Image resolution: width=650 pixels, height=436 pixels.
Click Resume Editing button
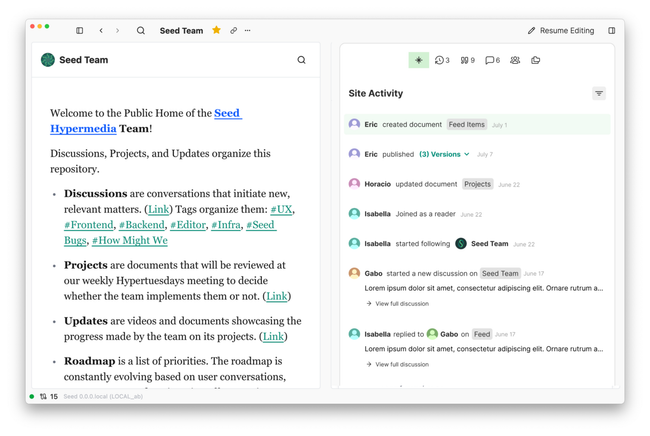point(561,31)
